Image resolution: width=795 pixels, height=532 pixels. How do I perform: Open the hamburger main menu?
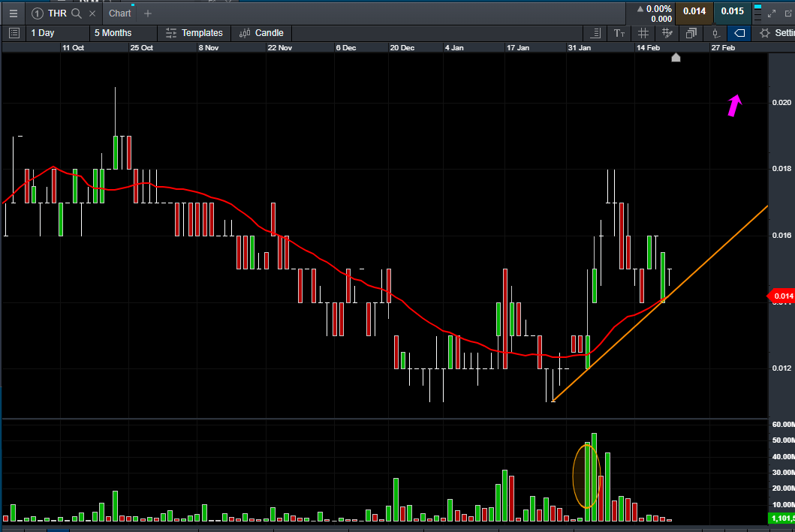(14, 14)
